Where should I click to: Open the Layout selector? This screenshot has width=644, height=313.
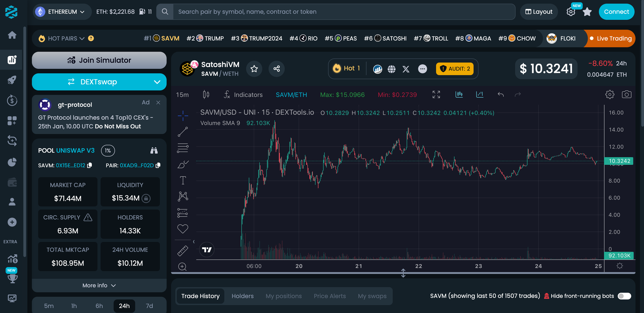(539, 12)
